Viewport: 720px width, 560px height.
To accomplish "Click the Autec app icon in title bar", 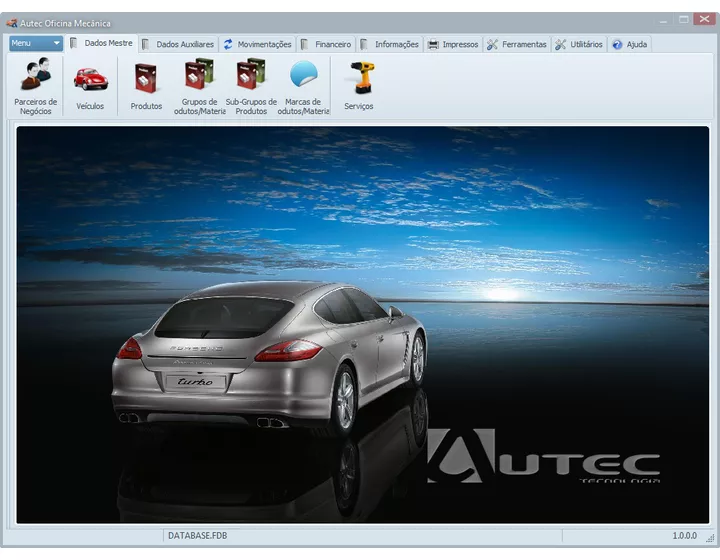I will [11, 23].
